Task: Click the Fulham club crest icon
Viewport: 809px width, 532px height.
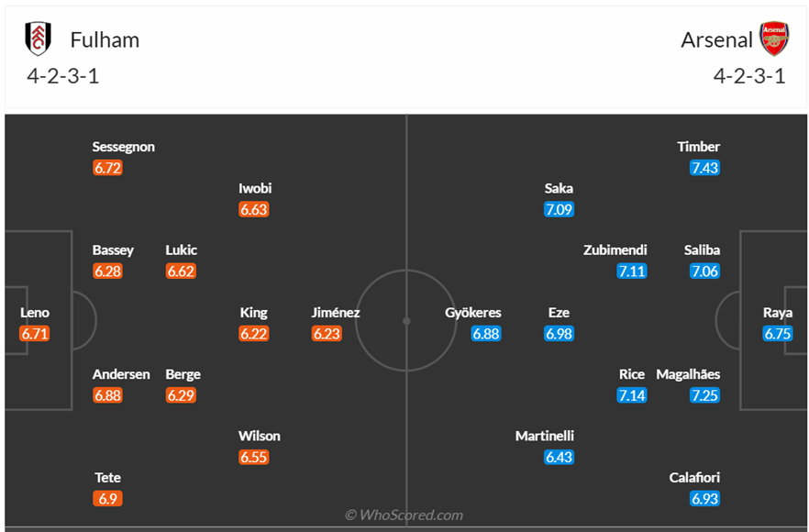Action: [39, 39]
